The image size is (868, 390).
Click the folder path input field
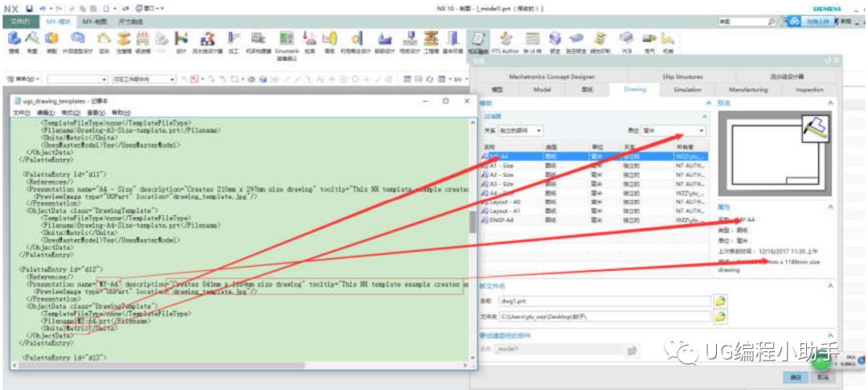point(604,317)
